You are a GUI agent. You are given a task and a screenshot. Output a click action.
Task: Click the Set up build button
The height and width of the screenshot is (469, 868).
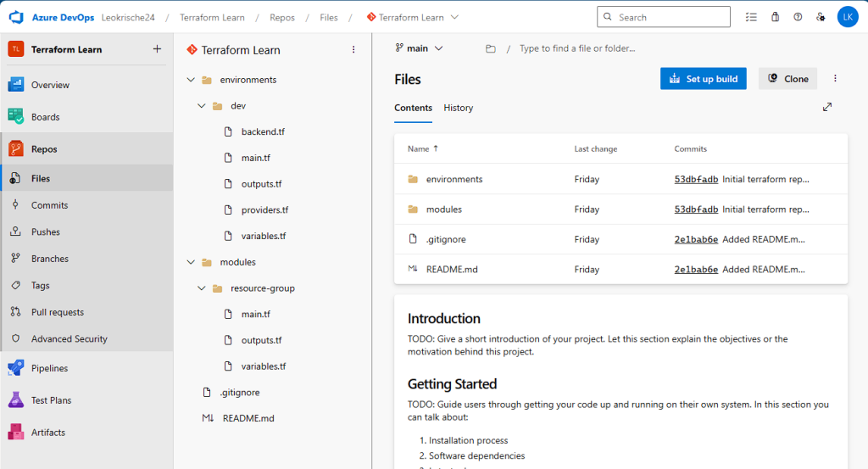[703, 79]
